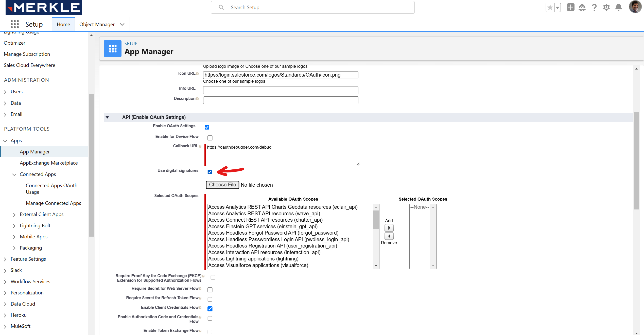Viewport: 644px width, 335px height.
Task: Check Require PKCE extension checkbox
Action: pyautogui.click(x=213, y=277)
